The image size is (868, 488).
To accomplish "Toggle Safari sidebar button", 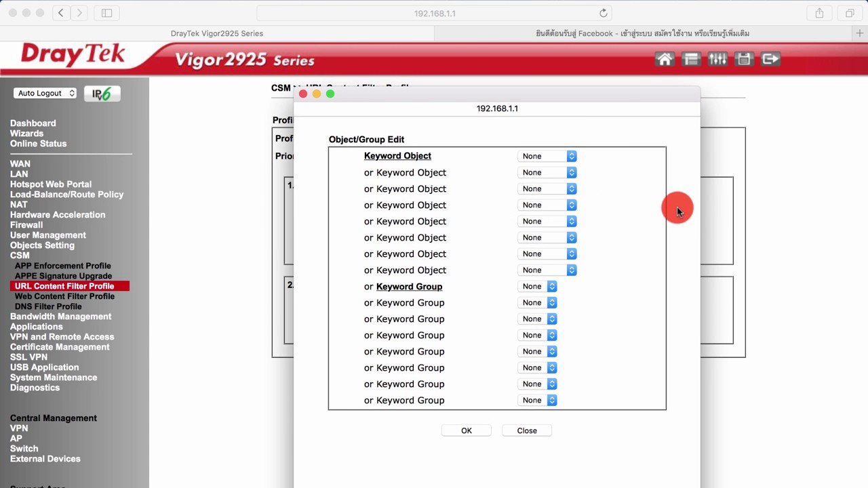I will pos(106,13).
